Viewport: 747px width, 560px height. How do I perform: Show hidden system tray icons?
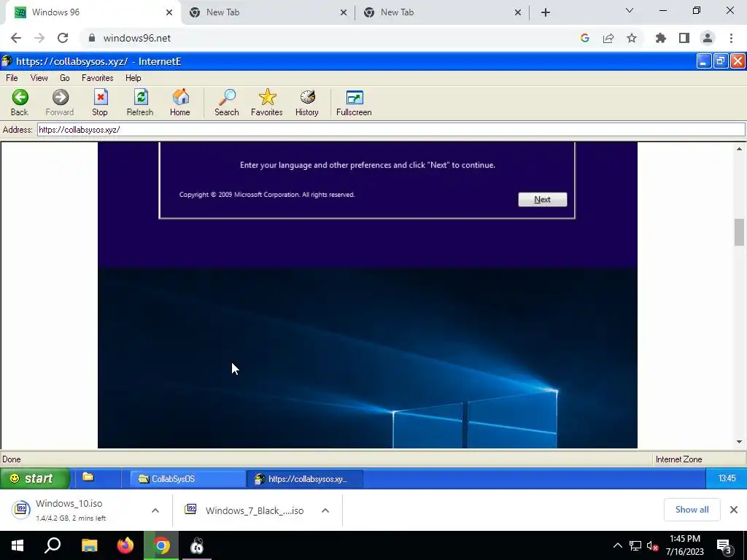click(617, 545)
